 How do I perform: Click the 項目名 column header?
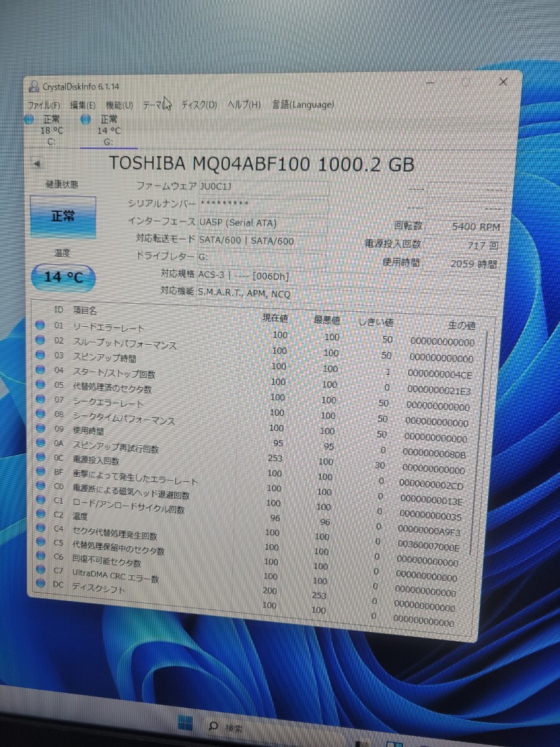click(x=85, y=310)
